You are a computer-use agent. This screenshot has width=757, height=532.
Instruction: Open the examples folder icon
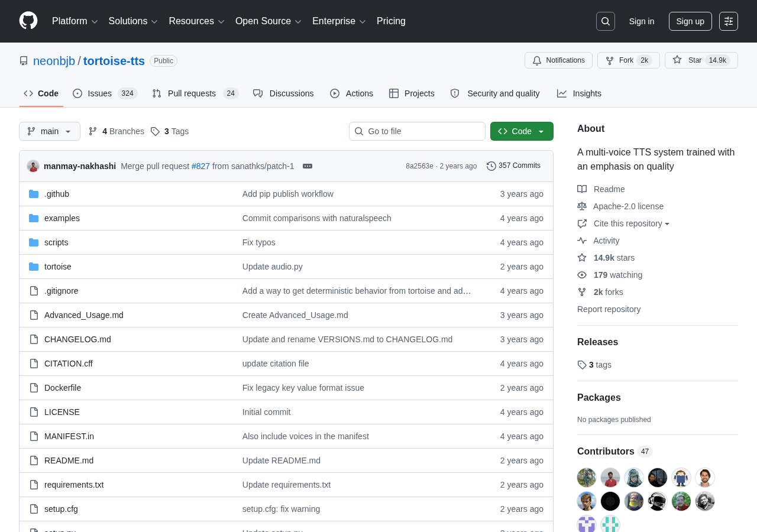[x=34, y=218]
